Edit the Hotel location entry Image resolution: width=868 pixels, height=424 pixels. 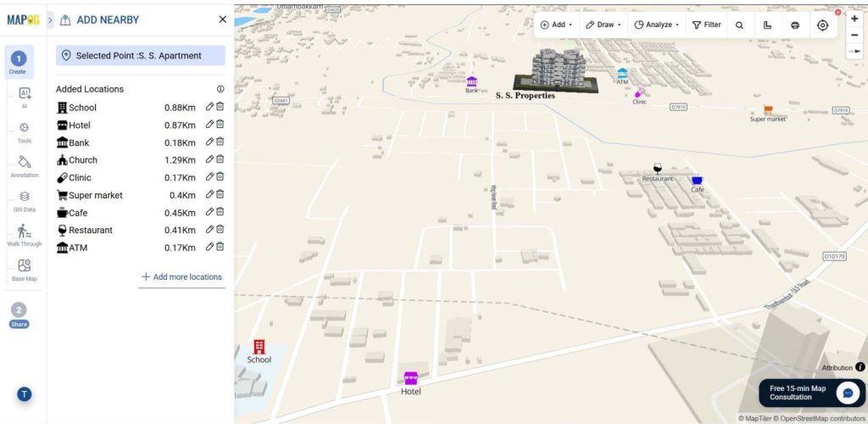pos(209,125)
